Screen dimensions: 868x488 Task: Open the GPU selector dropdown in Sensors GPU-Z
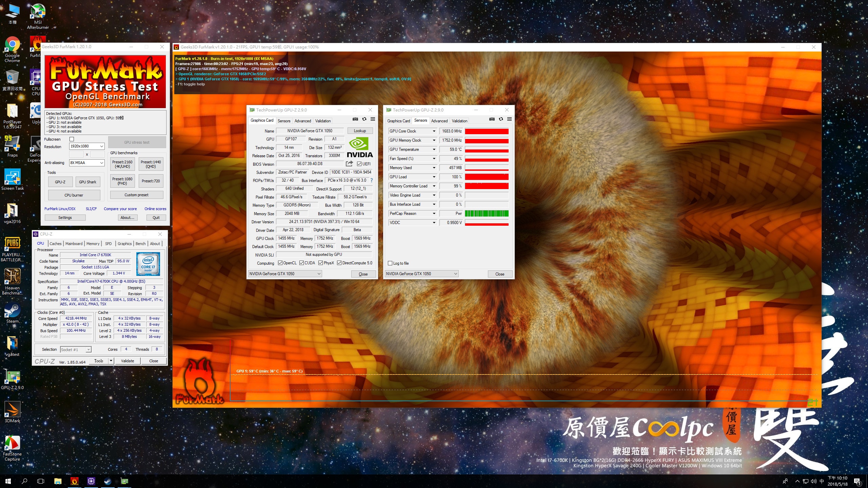point(421,274)
